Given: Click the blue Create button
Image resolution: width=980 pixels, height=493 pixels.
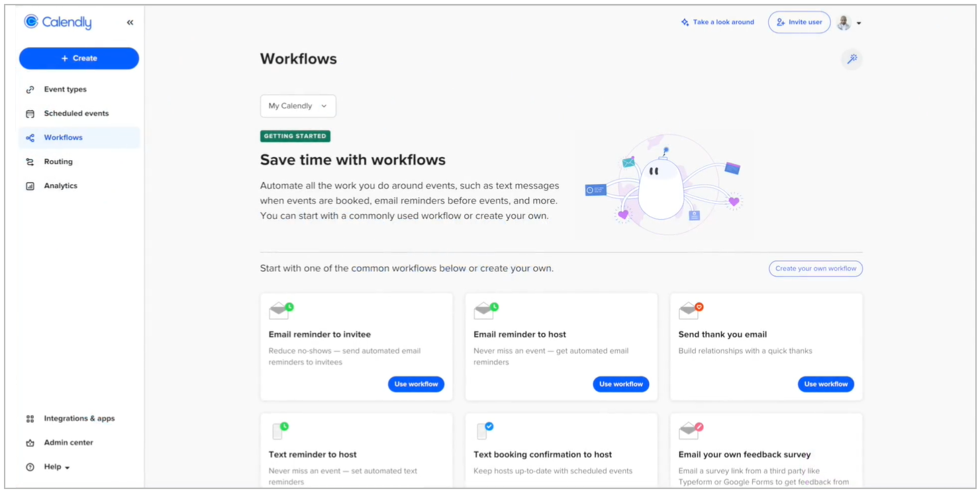Looking at the screenshot, I should pos(79,58).
